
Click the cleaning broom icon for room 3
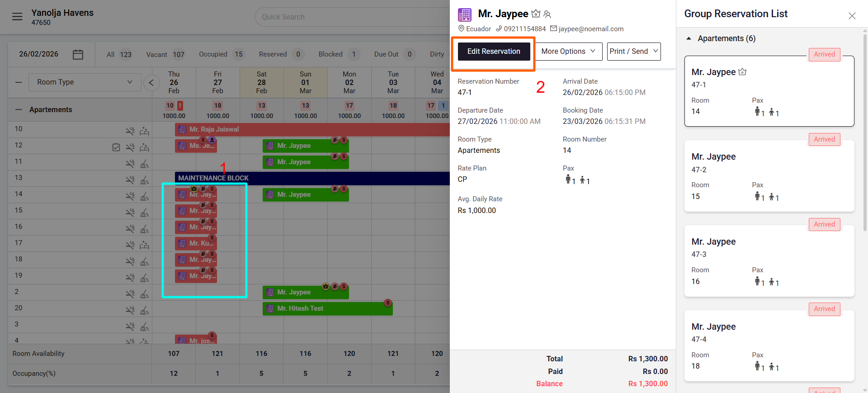145,327
